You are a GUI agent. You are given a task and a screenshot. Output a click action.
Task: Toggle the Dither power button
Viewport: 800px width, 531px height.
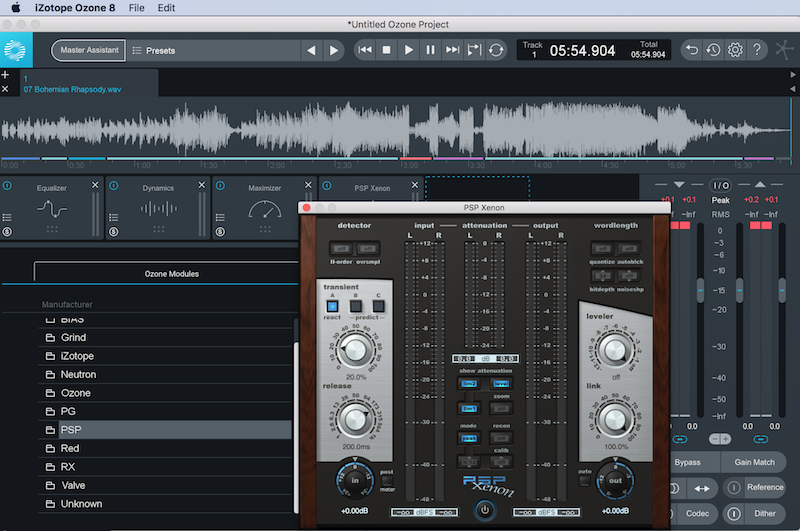pyautogui.click(x=734, y=514)
